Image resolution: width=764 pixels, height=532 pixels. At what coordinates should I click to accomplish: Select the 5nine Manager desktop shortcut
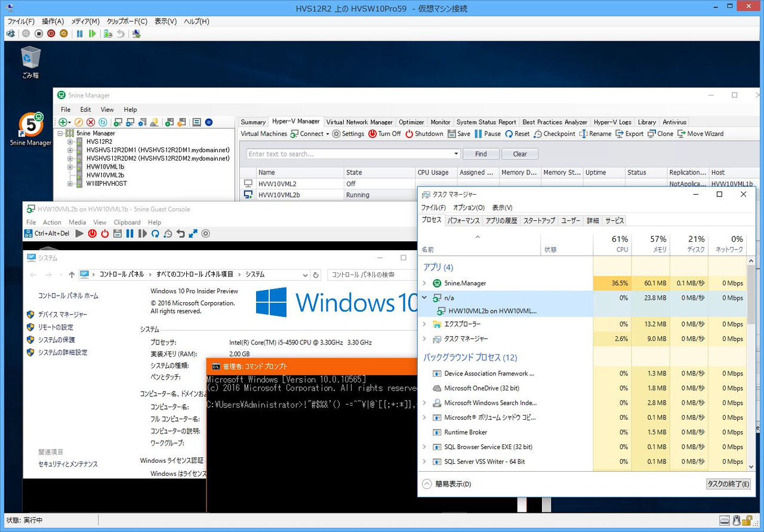coord(30,129)
